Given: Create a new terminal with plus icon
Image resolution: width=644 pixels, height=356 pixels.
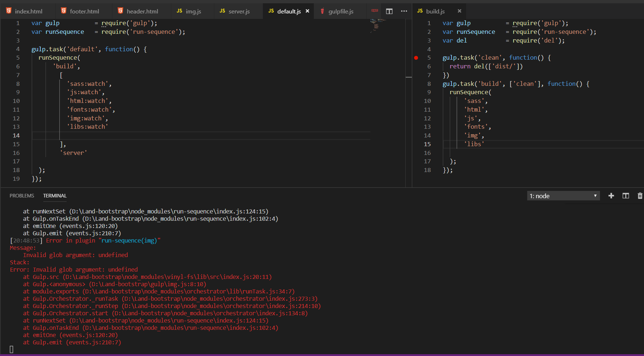Looking at the screenshot, I should pos(611,196).
